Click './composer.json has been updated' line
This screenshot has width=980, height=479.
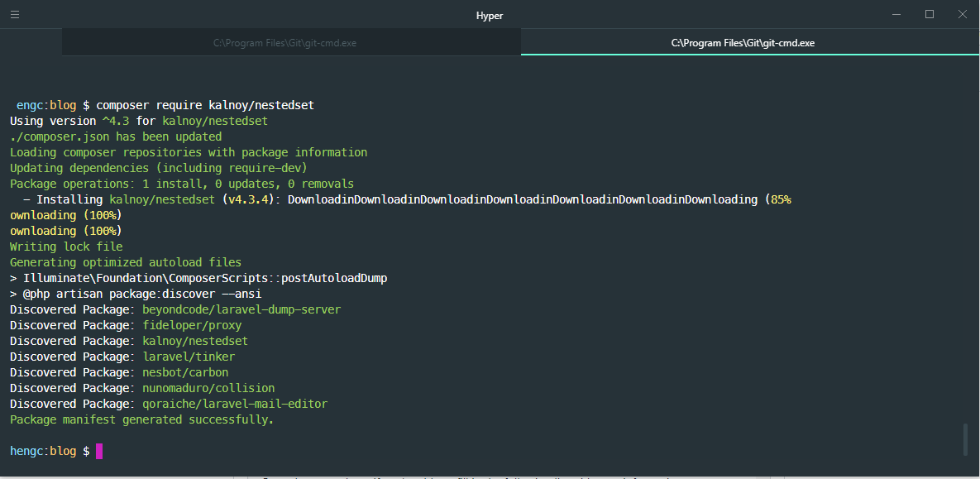116,137
